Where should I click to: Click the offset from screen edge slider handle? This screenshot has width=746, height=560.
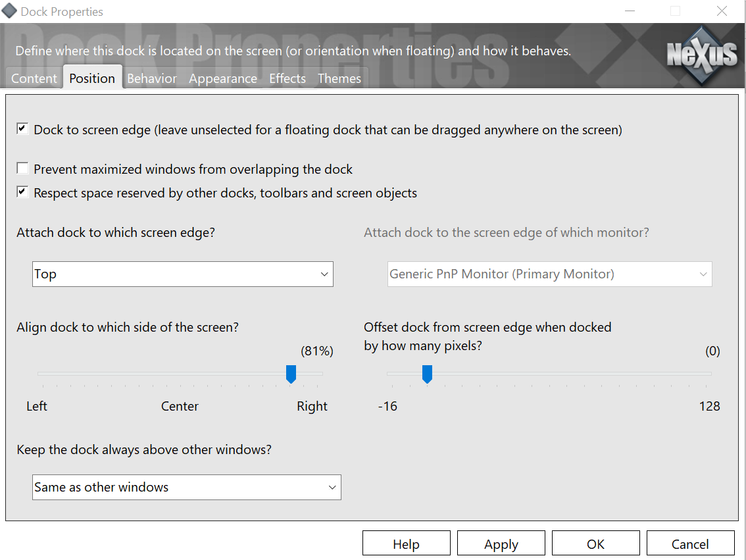[x=427, y=374]
